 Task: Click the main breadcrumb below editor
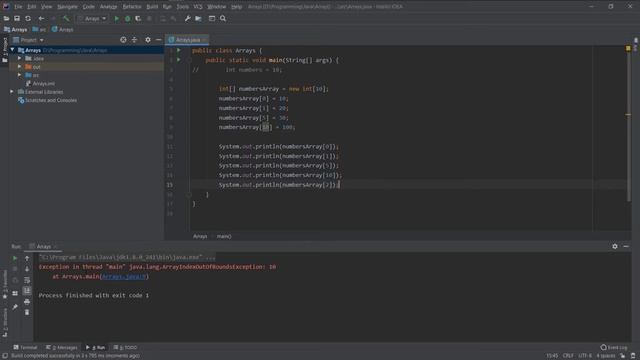pyautogui.click(x=224, y=236)
